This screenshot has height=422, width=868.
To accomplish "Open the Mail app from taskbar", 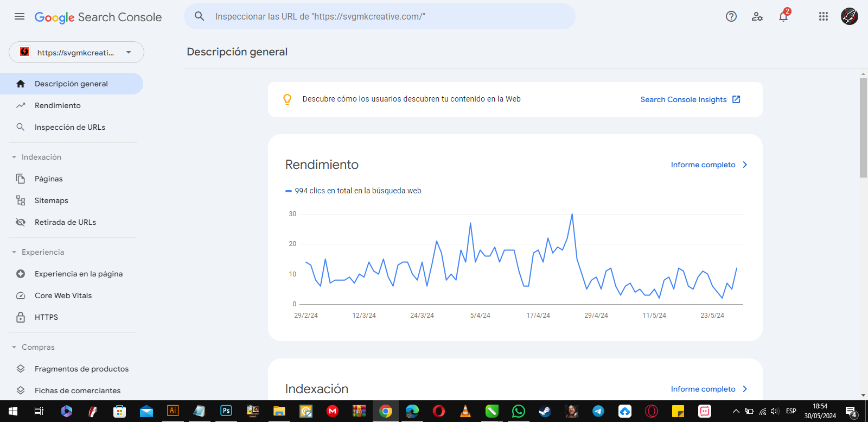I will pos(146,411).
